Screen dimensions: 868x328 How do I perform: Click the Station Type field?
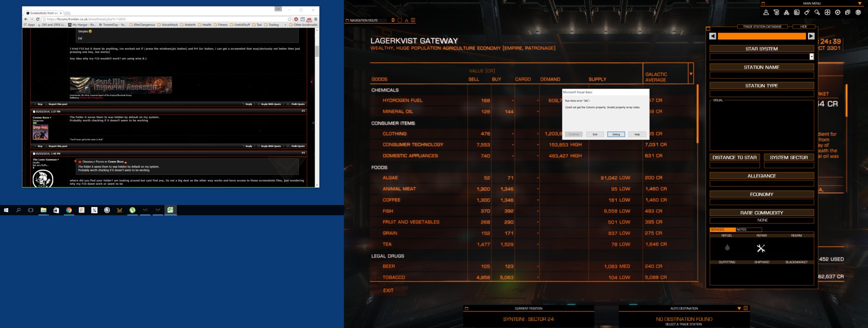tap(762, 94)
